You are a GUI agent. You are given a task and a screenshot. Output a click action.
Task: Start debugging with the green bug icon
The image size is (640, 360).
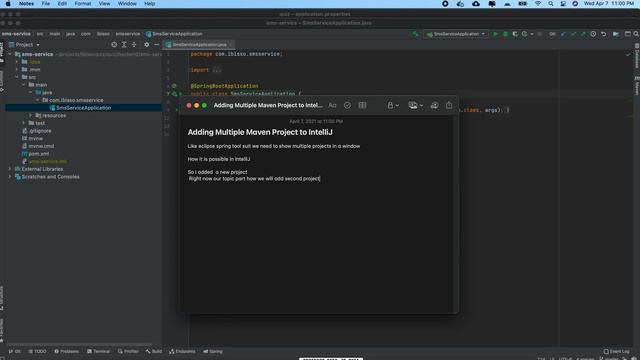click(x=505, y=34)
